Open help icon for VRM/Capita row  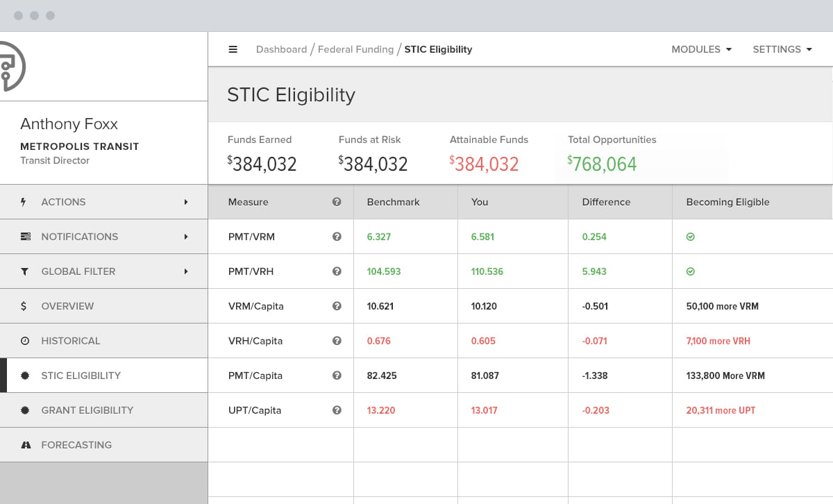click(x=337, y=306)
